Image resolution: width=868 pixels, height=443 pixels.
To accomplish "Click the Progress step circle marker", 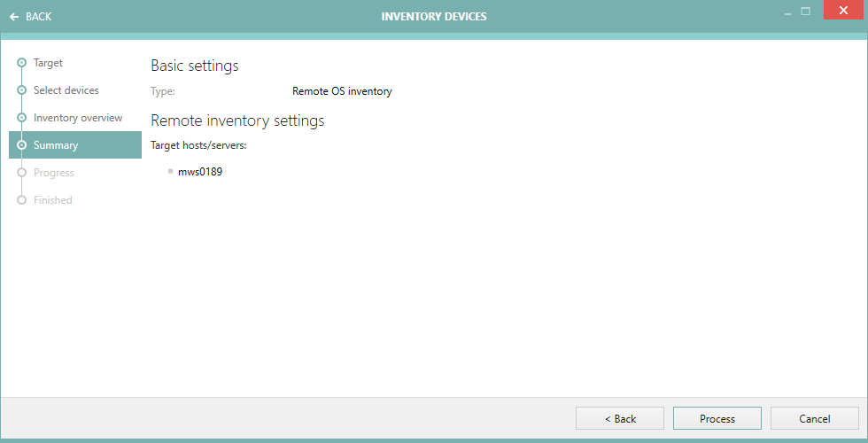I will pyautogui.click(x=21, y=173).
